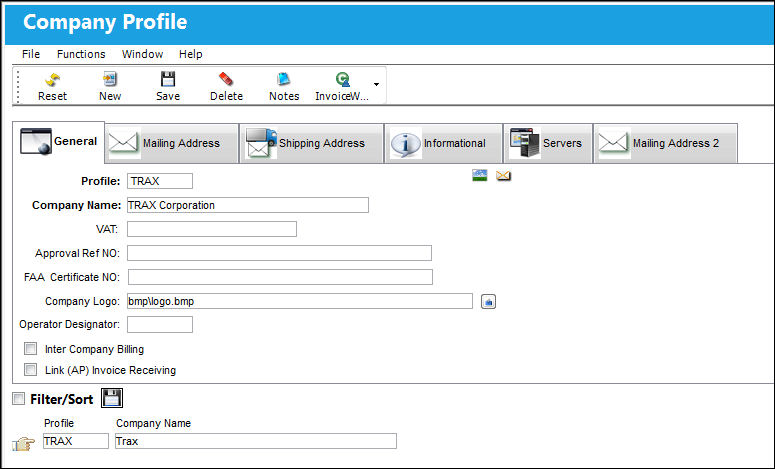
Task: Save the company profile
Action: pos(168,86)
